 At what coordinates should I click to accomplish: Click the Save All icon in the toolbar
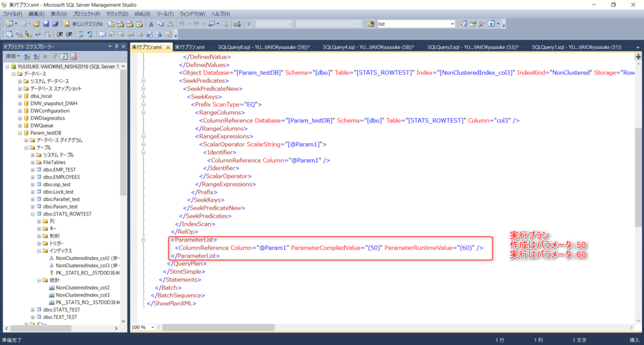[55, 24]
